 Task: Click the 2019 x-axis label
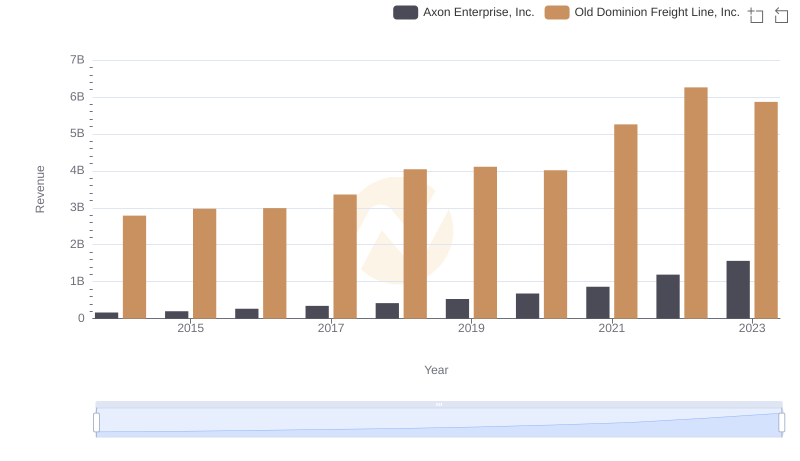click(471, 328)
